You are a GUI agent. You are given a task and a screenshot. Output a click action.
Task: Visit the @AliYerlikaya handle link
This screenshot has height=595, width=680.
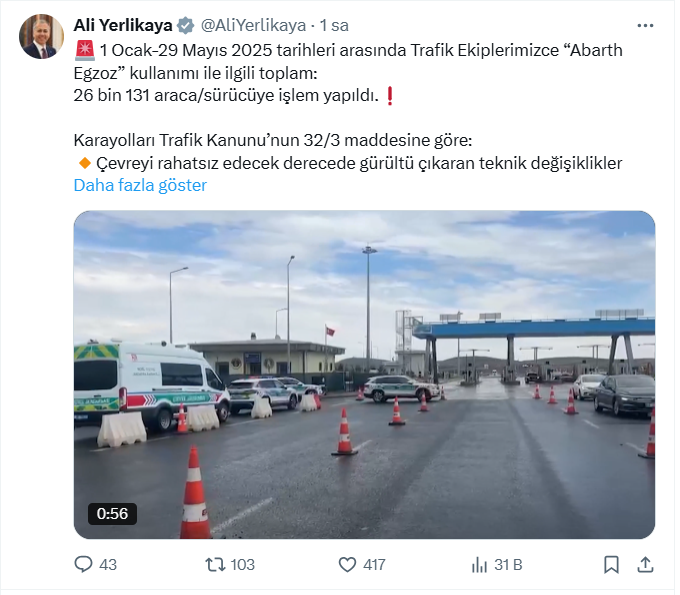click(x=253, y=26)
